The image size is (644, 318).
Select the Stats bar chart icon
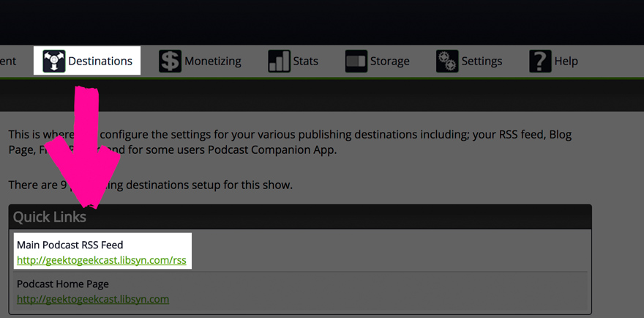280,62
